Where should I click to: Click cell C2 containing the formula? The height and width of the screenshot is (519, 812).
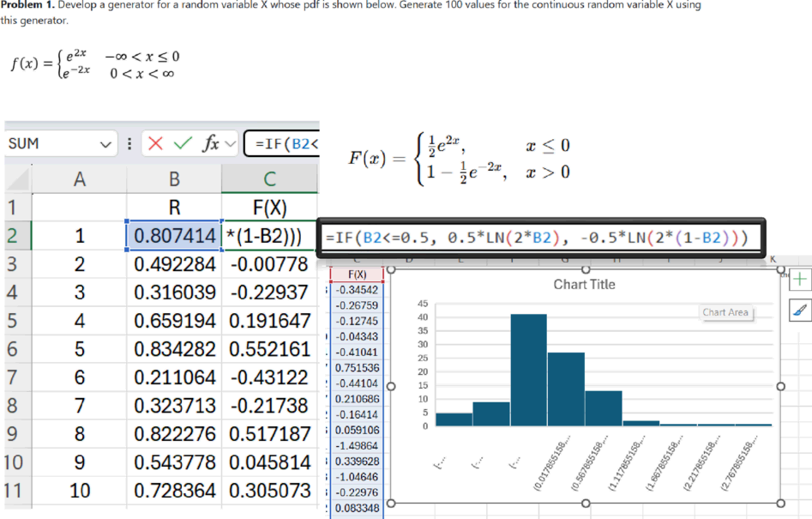(x=269, y=236)
